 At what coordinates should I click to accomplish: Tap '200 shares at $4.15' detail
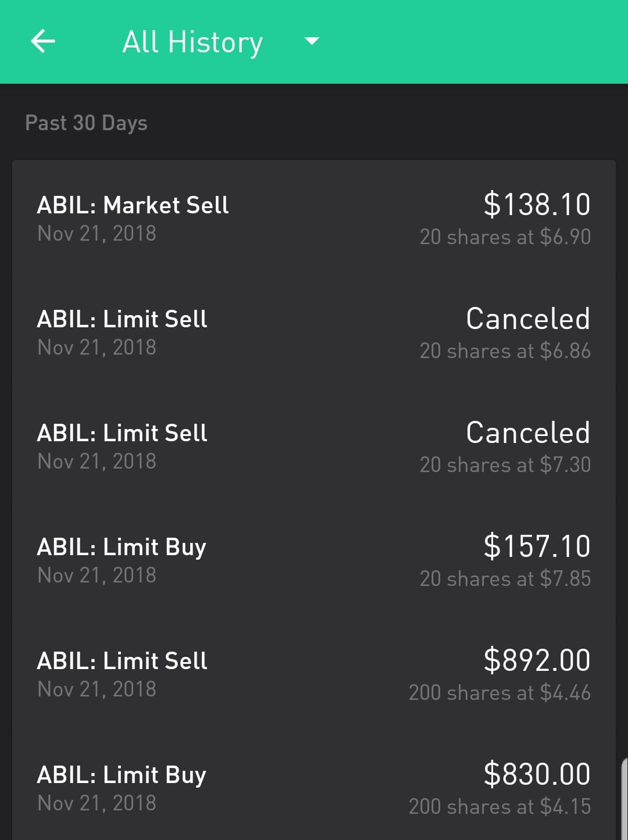(499, 807)
